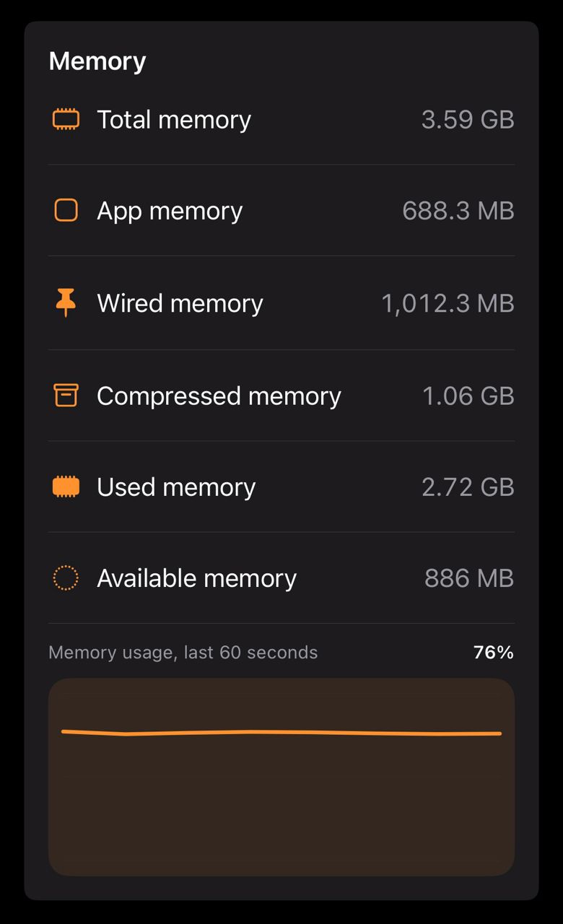The height and width of the screenshot is (924, 563).
Task: Click the 2.72 GB used value
Action: point(468,487)
